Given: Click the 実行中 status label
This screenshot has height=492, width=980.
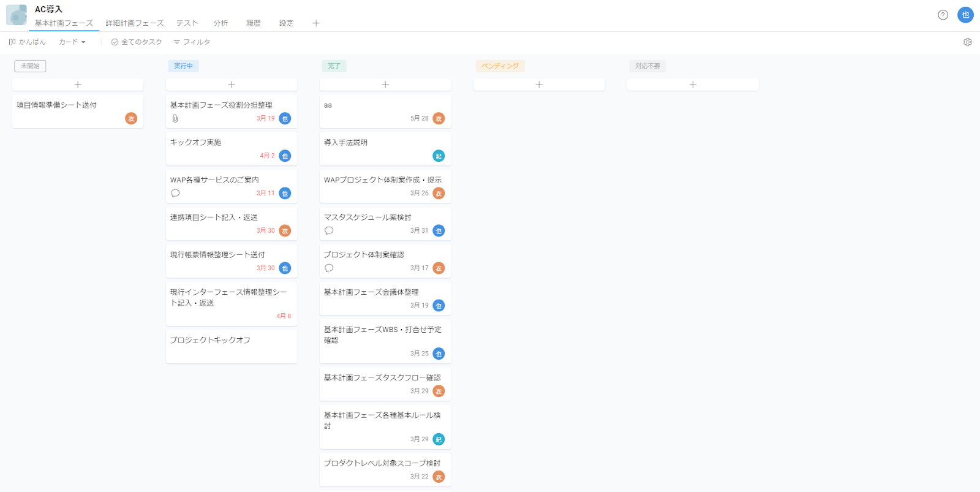Looking at the screenshot, I should [x=183, y=66].
